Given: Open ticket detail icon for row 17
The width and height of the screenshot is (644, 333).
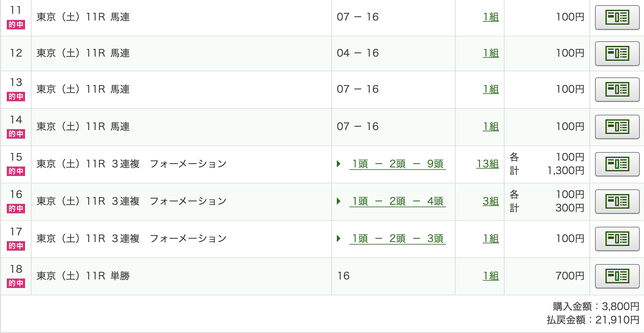Looking at the screenshot, I should pyautogui.click(x=617, y=239).
